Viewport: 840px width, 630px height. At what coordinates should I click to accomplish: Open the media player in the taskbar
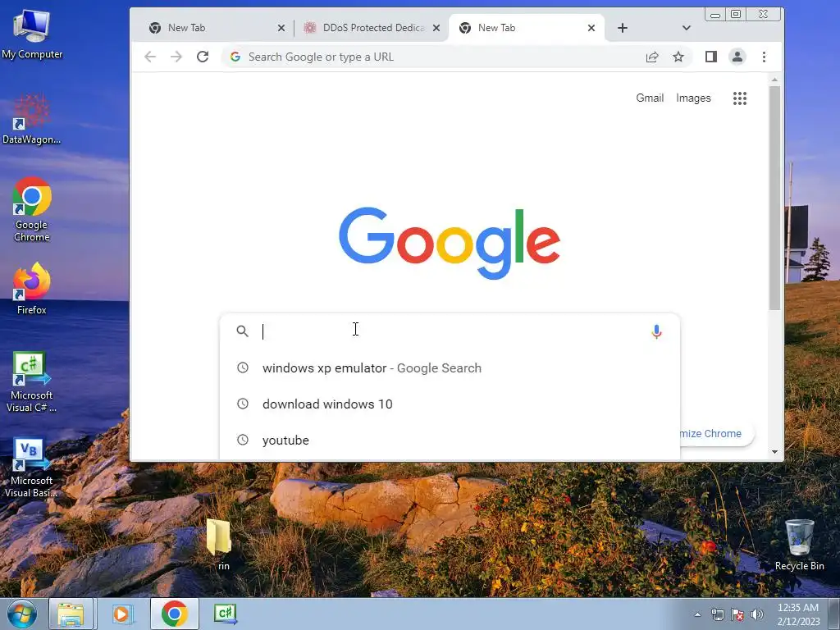(122, 614)
